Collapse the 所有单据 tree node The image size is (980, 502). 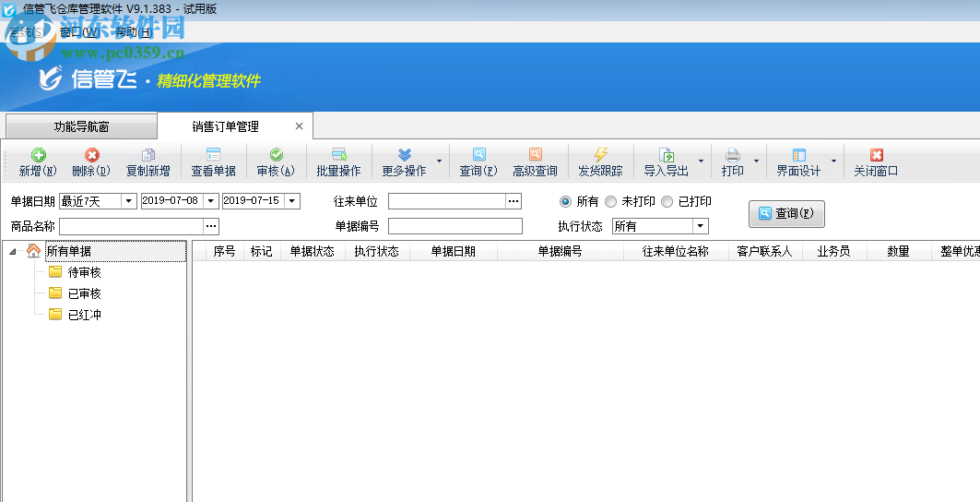(13, 252)
